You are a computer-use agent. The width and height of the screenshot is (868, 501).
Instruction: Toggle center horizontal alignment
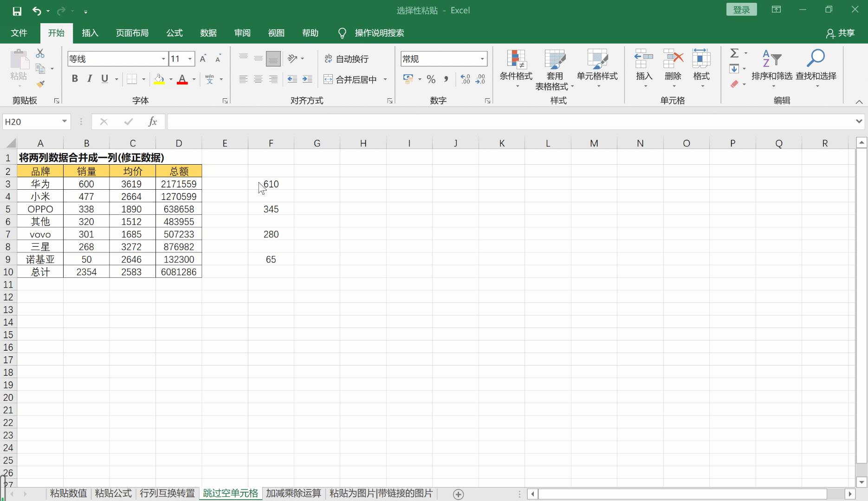click(x=259, y=79)
